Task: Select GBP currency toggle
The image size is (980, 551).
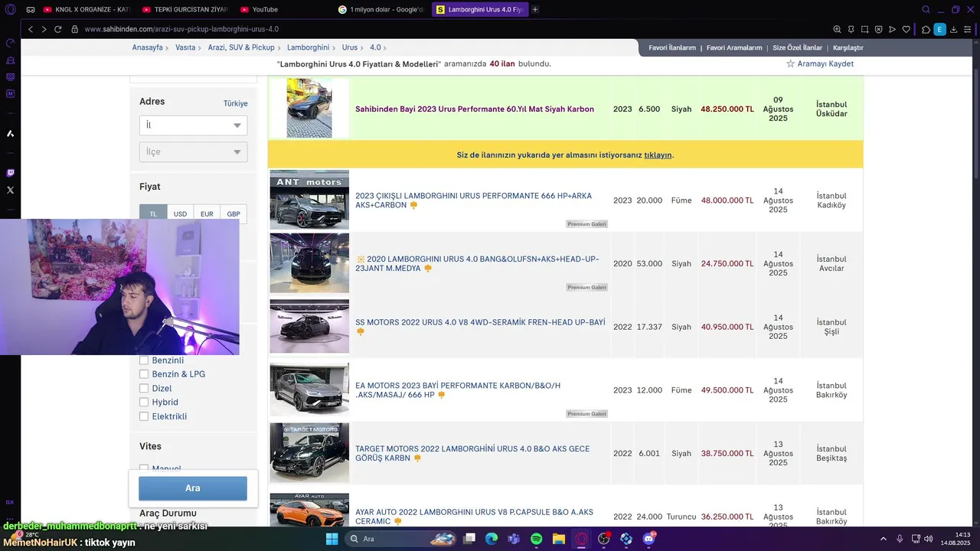Action: (x=234, y=214)
